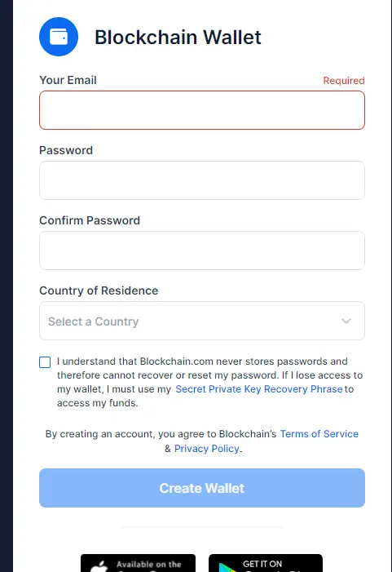Click the chevron arrow in country selector
The image size is (392, 572).
346,321
